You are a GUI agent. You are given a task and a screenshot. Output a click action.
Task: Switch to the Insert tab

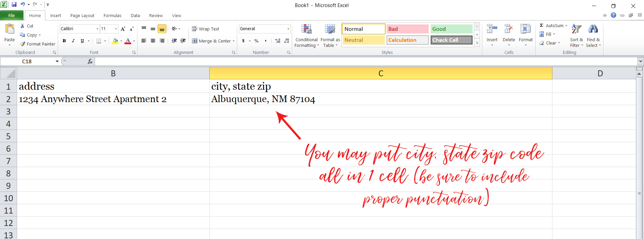point(56,15)
